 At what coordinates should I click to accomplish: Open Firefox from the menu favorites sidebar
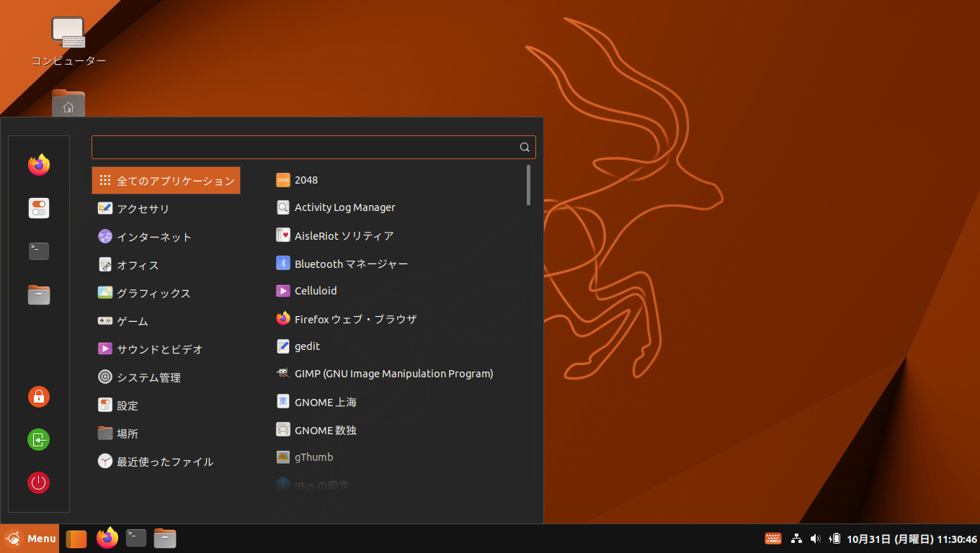coord(39,165)
